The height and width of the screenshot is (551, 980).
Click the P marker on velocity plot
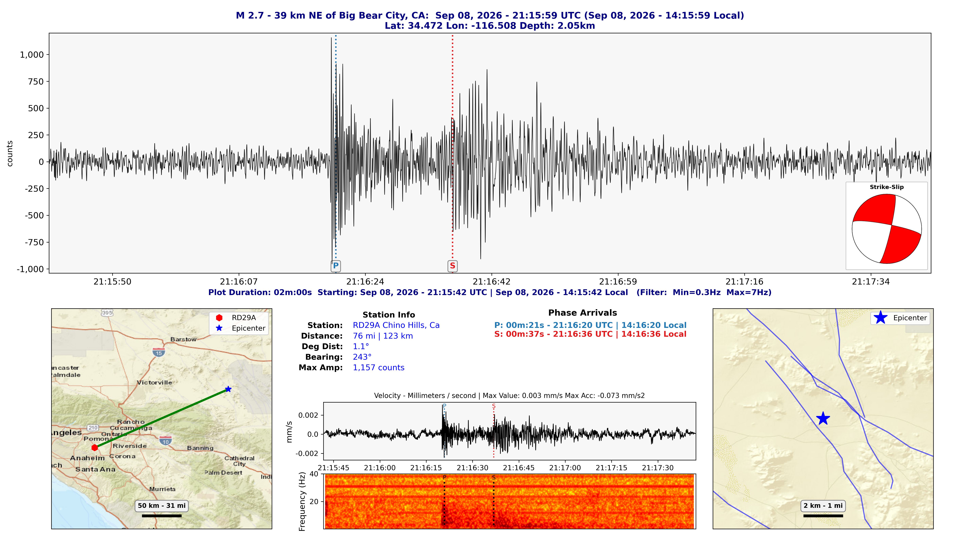point(444,406)
